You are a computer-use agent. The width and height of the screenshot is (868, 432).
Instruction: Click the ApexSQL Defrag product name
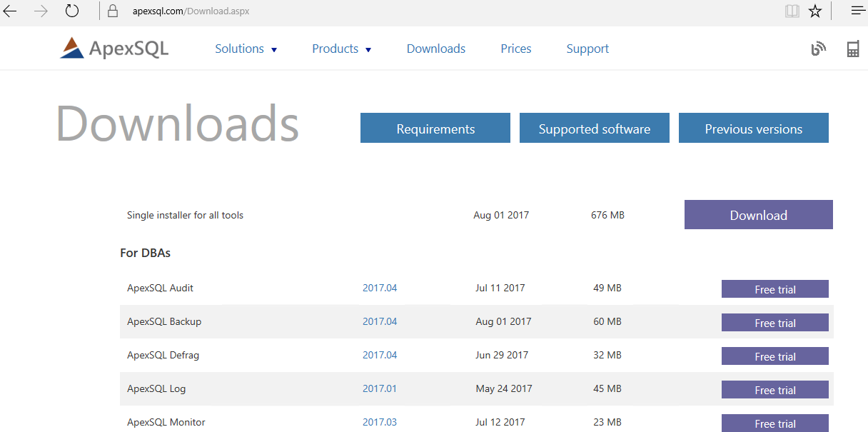point(163,355)
